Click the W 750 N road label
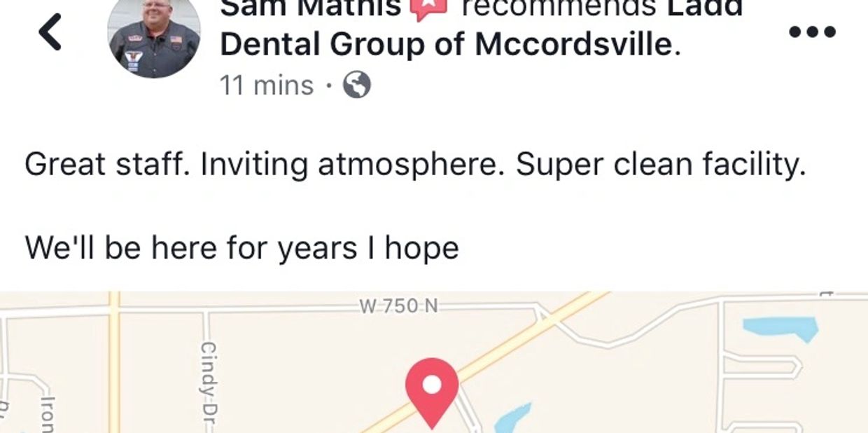Image resolution: width=868 pixels, height=433 pixels. pos(398,305)
